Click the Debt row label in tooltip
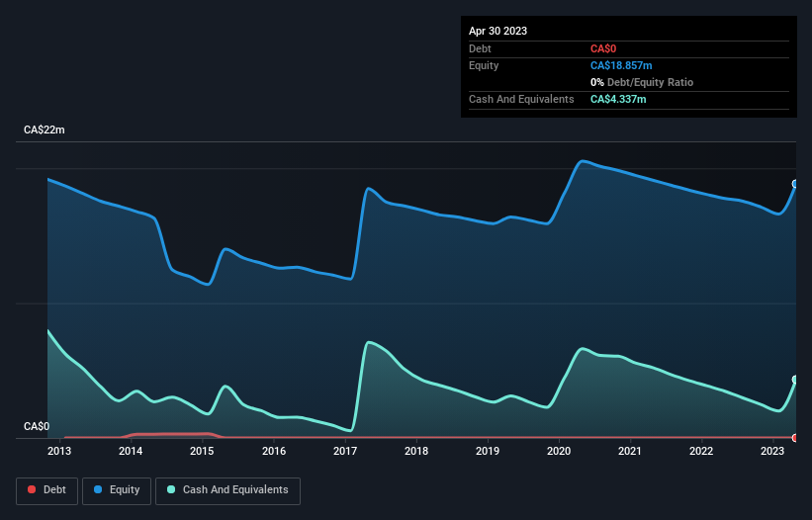812x520 pixels. [480, 48]
